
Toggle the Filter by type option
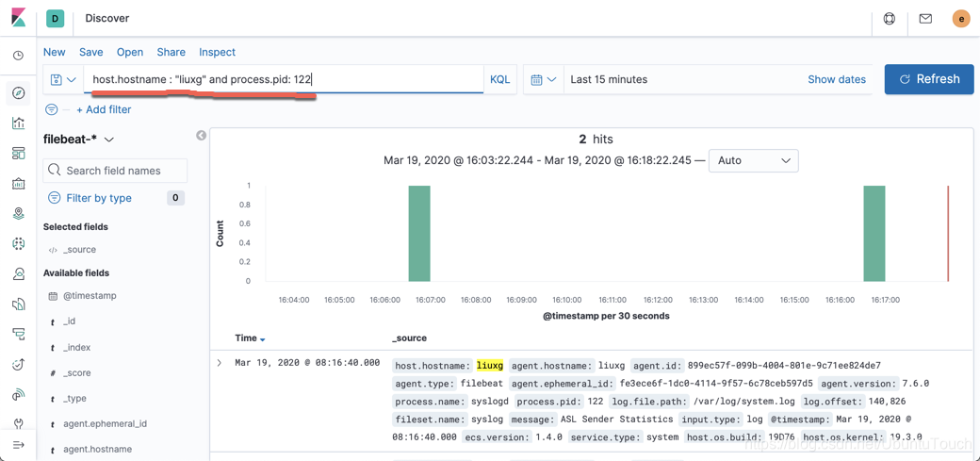(x=99, y=198)
